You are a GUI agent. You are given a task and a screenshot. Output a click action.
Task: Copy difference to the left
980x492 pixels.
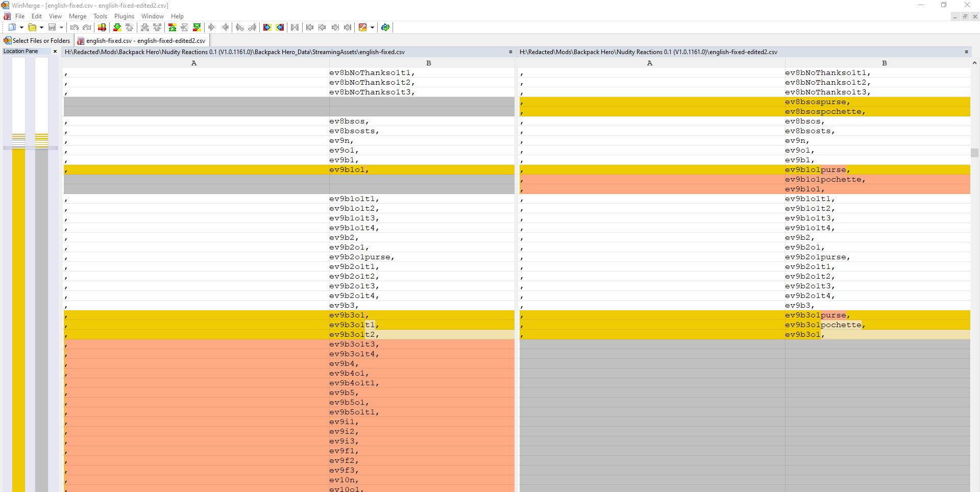point(225,27)
